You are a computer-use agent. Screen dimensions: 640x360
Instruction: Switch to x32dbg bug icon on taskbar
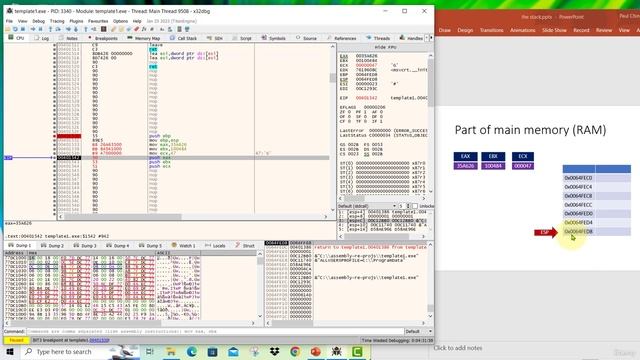click(x=336, y=351)
